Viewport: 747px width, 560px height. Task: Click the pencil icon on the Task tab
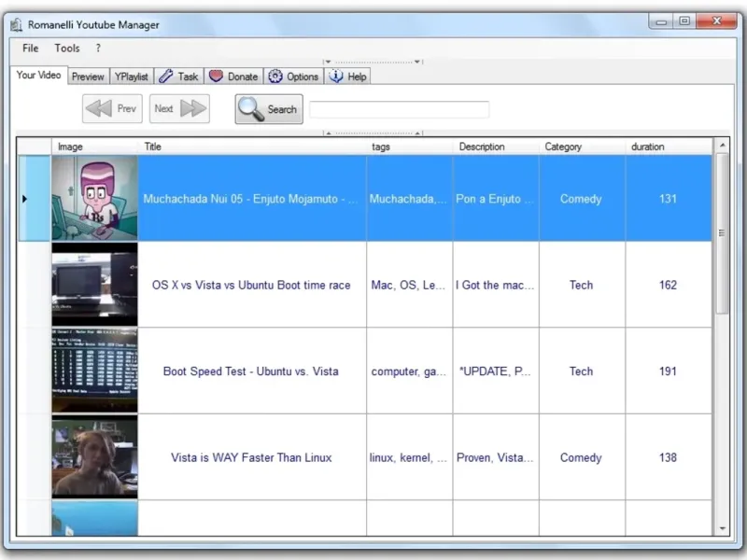[165, 77]
